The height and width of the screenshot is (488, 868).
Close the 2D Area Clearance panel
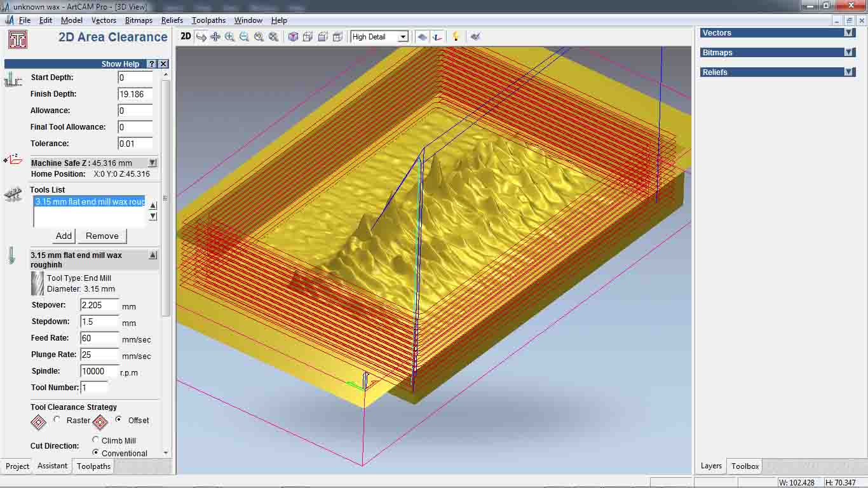point(163,64)
